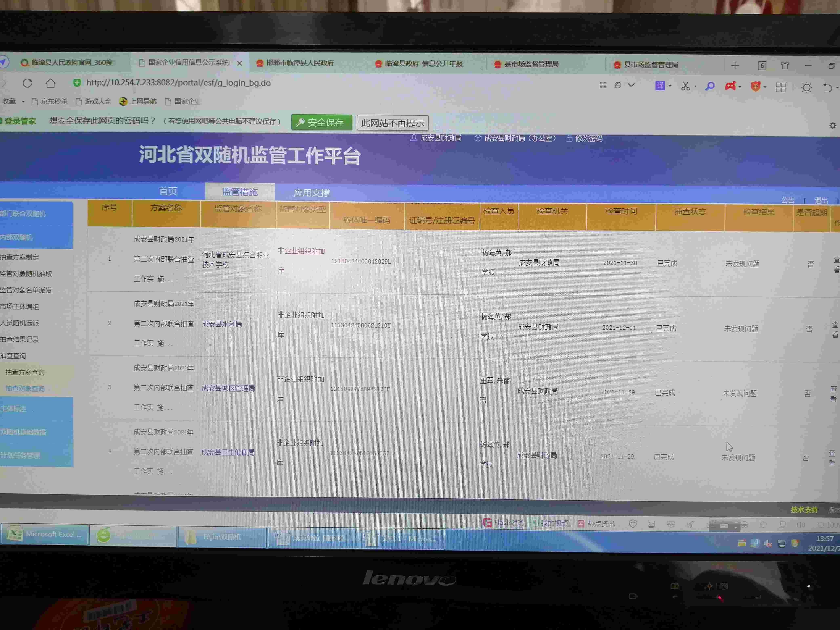Open the 上网导航 bookmark
This screenshot has height=630, width=840.
click(138, 101)
